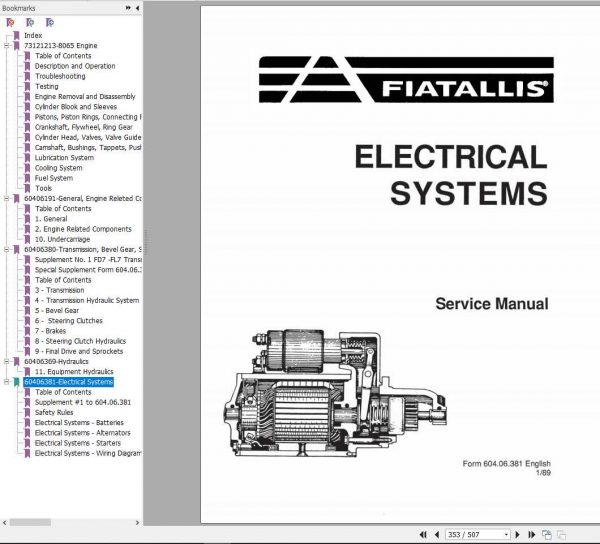The image size is (600, 544).
Task: Open the 10. Undercarriage bookmark
Action: (x=62, y=239)
